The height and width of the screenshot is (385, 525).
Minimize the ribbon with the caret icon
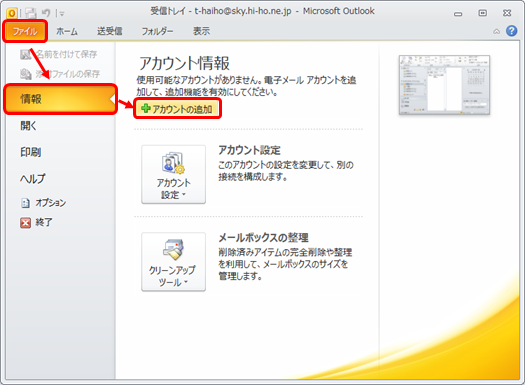coord(496,31)
